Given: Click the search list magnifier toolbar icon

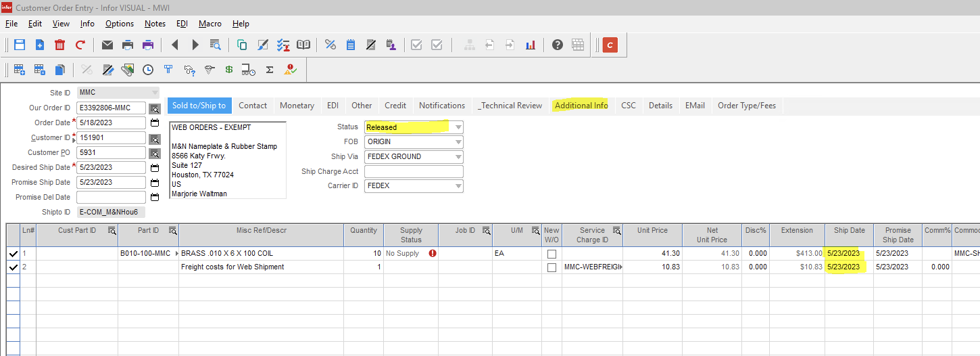Looking at the screenshot, I should pos(216,45).
